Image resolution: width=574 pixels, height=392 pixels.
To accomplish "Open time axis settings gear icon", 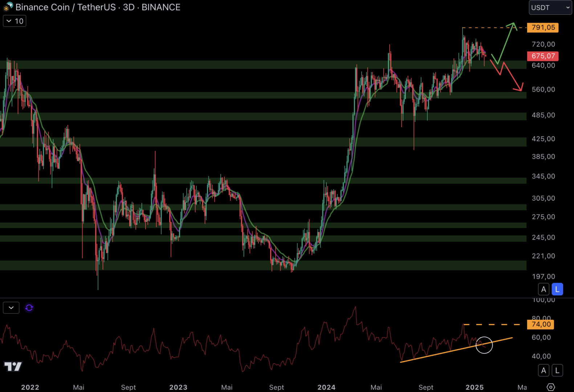I will click(550, 387).
